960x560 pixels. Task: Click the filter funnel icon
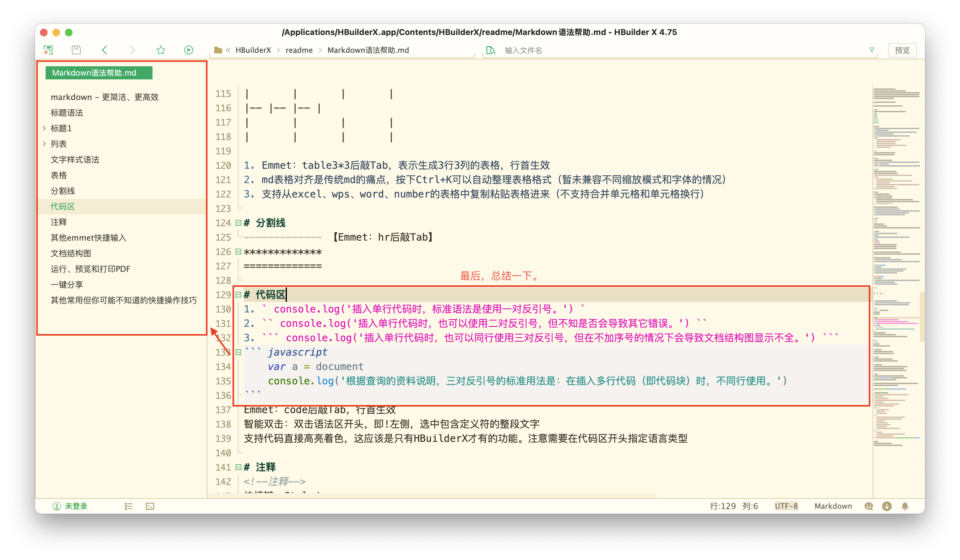pos(872,50)
